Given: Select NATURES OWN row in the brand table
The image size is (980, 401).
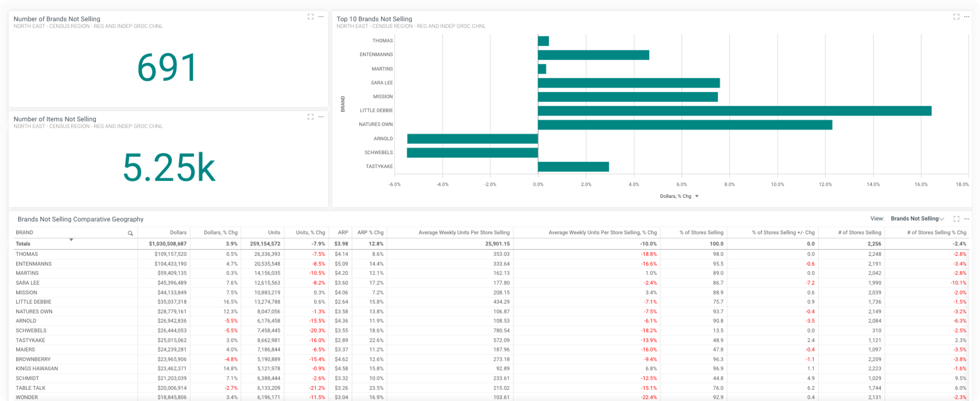Looking at the screenshot, I should coord(491,312).
